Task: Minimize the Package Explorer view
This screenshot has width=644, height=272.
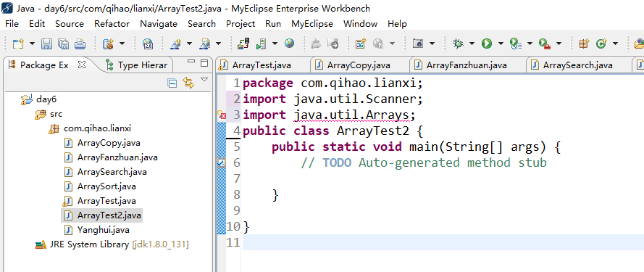Action: pyautogui.click(x=191, y=62)
